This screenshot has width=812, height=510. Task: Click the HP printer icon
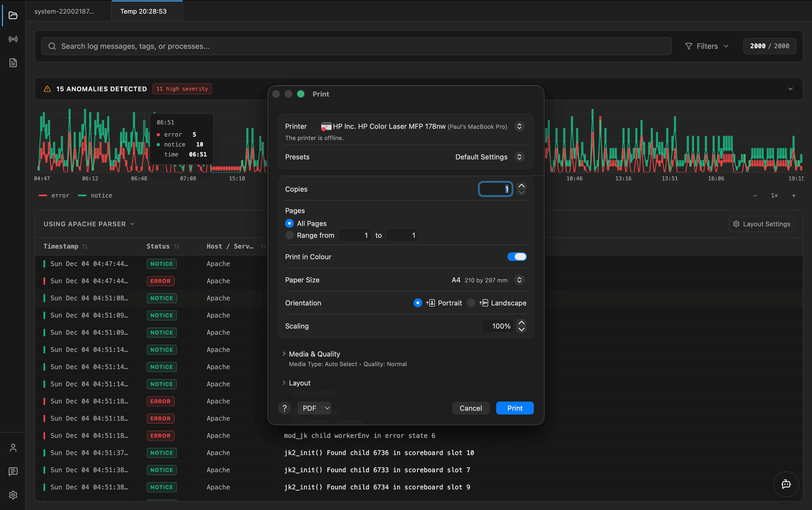(x=326, y=126)
